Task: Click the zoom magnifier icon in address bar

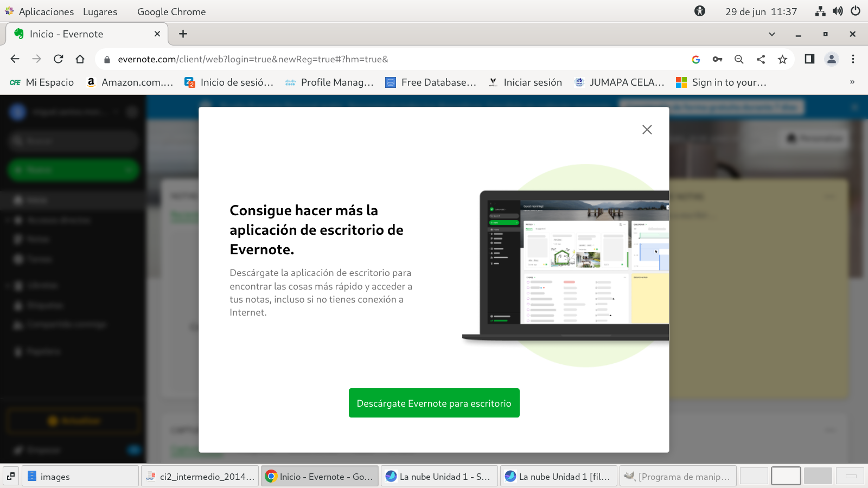Action: [739, 59]
